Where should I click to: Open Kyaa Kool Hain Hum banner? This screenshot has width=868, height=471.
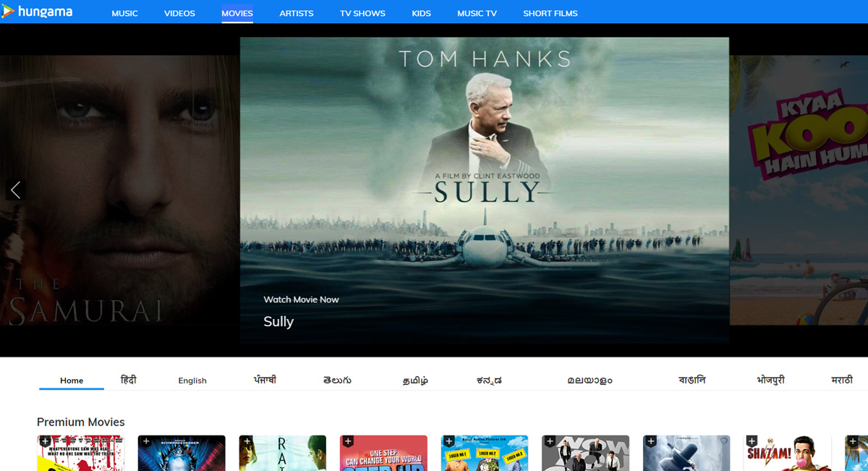(x=799, y=190)
